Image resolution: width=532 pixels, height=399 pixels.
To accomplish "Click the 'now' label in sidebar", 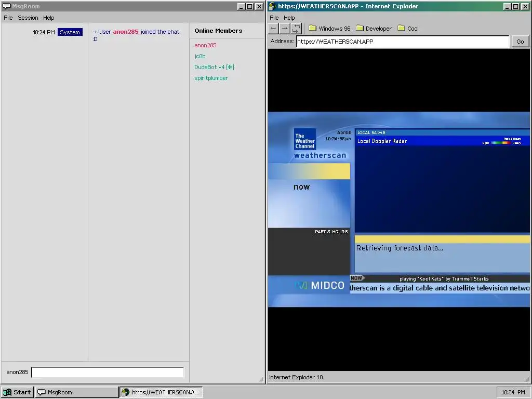I will (x=302, y=187).
